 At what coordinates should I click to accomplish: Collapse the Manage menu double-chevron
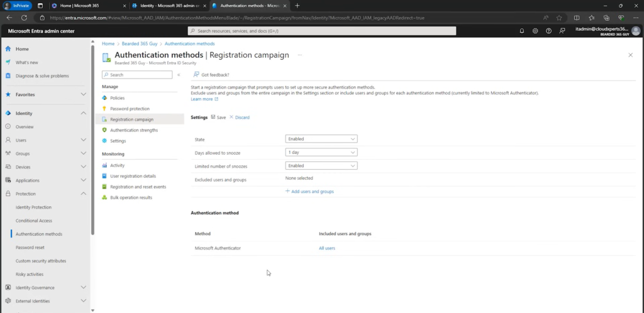pos(179,75)
